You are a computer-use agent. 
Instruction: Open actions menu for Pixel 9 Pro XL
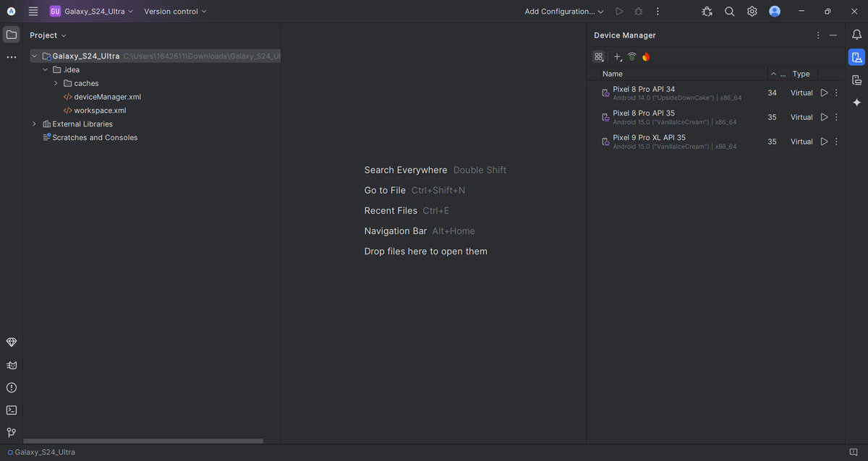pyautogui.click(x=836, y=142)
